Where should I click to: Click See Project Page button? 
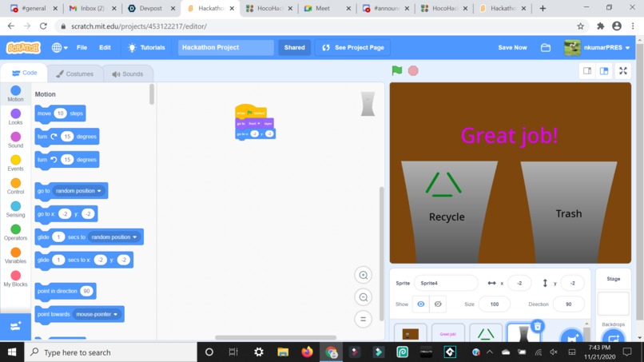pos(353,48)
